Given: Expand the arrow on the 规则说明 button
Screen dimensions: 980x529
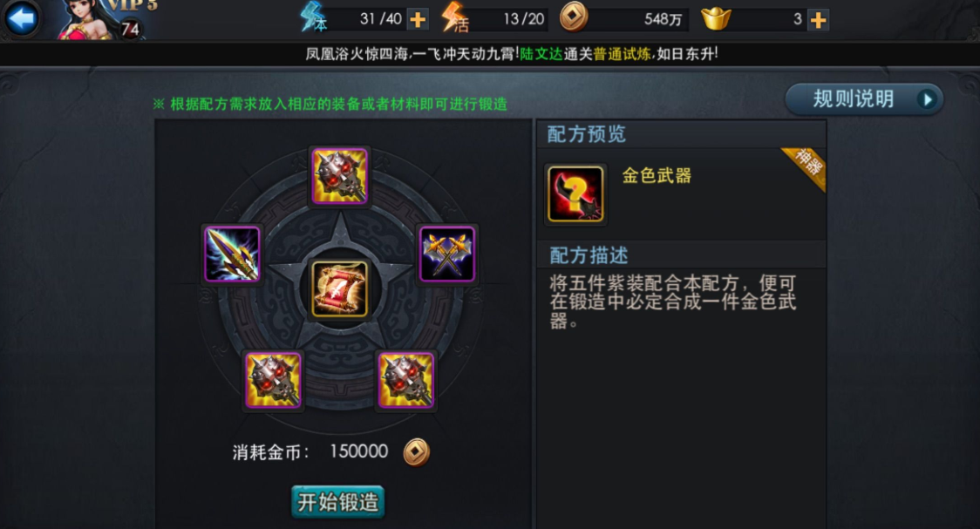Looking at the screenshot, I should pos(928,99).
